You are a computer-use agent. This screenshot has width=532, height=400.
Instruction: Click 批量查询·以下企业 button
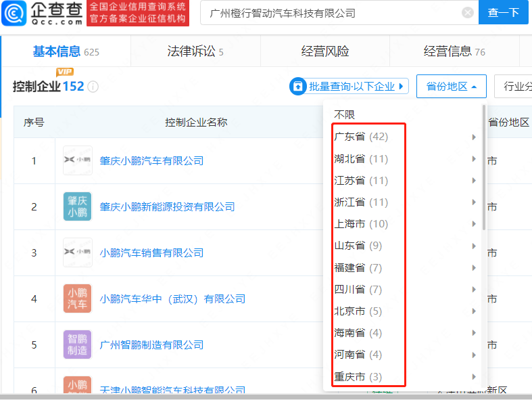tap(349, 87)
